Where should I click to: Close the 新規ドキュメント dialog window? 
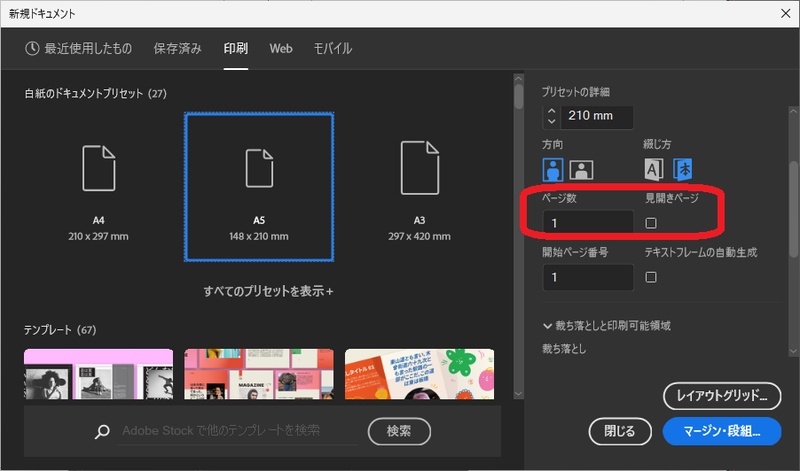[786, 13]
